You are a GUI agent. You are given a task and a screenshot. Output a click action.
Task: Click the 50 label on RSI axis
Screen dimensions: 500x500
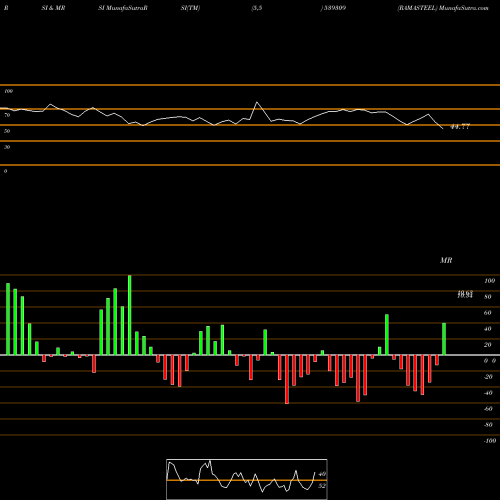[x=7, y=131]
